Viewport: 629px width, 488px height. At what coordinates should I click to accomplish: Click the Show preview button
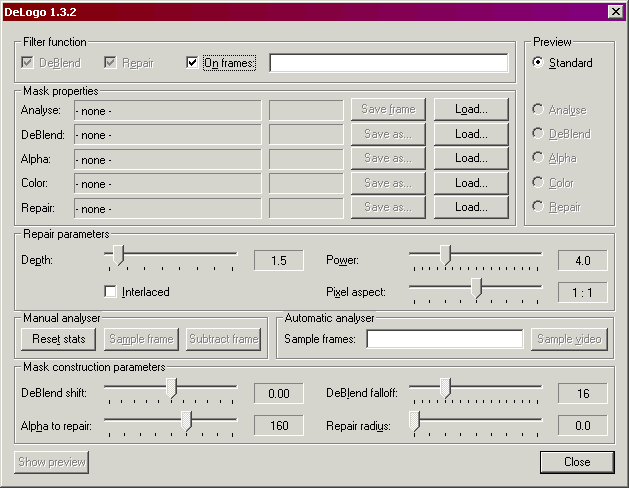pos(52,462)
